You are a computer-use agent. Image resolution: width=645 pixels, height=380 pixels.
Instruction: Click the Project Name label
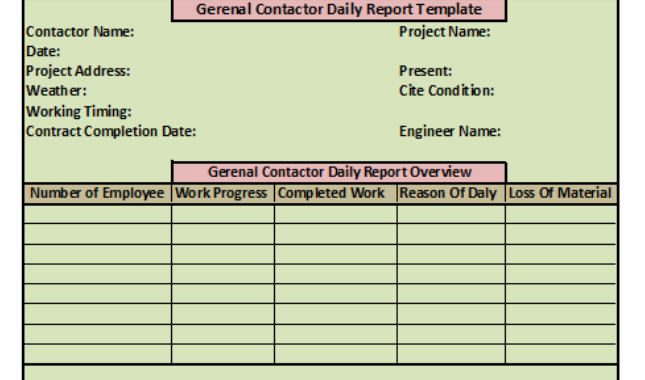click(x=445, y=32)
